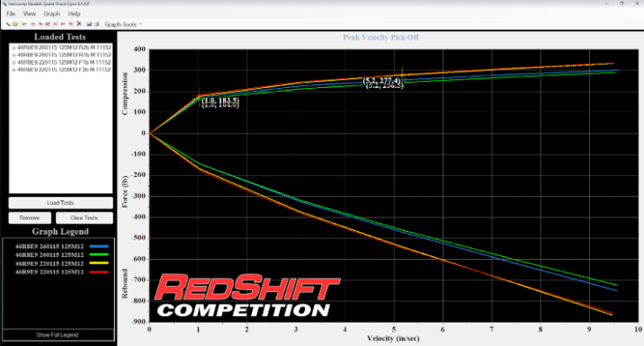644x346 pixels.
Task: Select test row ending F1b M 11152
Action: pyautogui.click(x=64, y=62)
